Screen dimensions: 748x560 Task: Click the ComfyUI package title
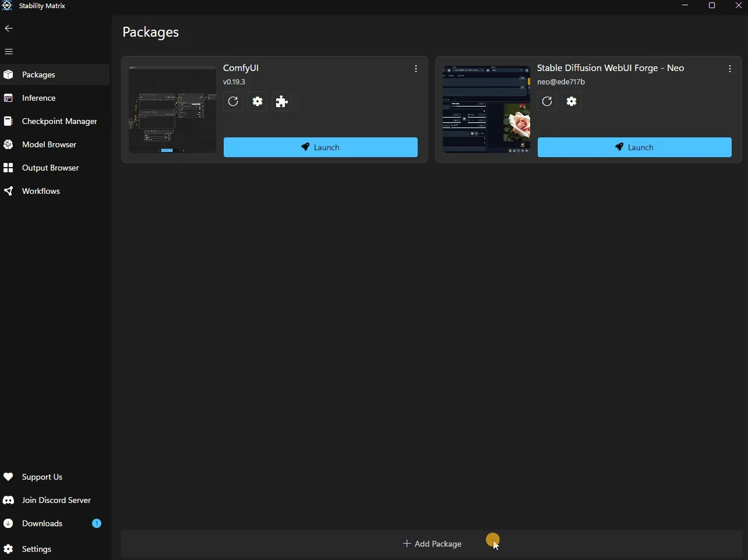(241, 68)
